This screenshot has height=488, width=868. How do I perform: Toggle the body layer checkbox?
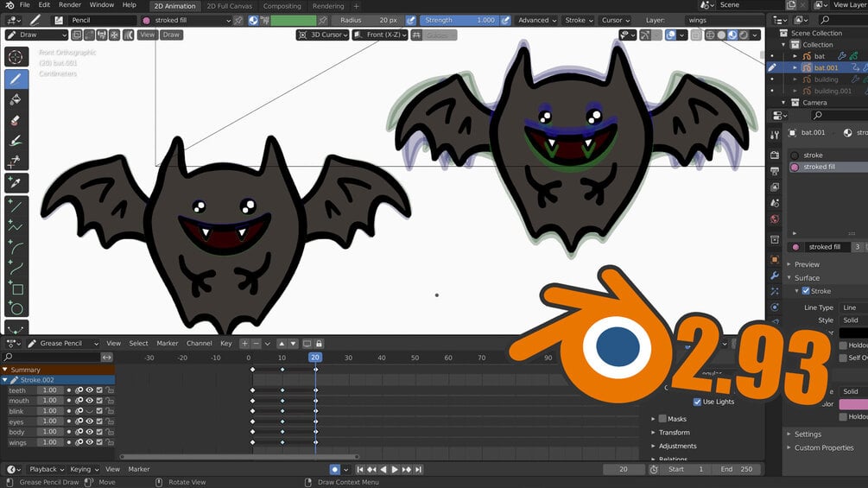tap(99, 432)
